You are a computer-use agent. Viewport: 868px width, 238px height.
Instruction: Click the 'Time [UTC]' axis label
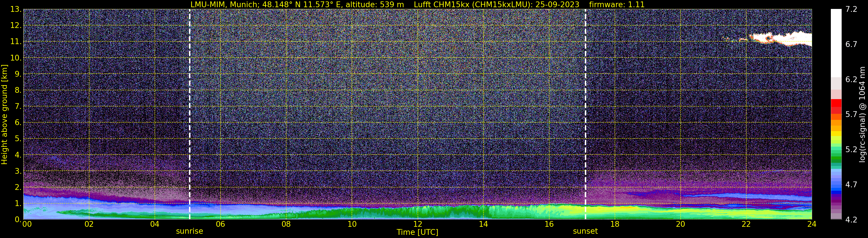(x=417, y=232)
